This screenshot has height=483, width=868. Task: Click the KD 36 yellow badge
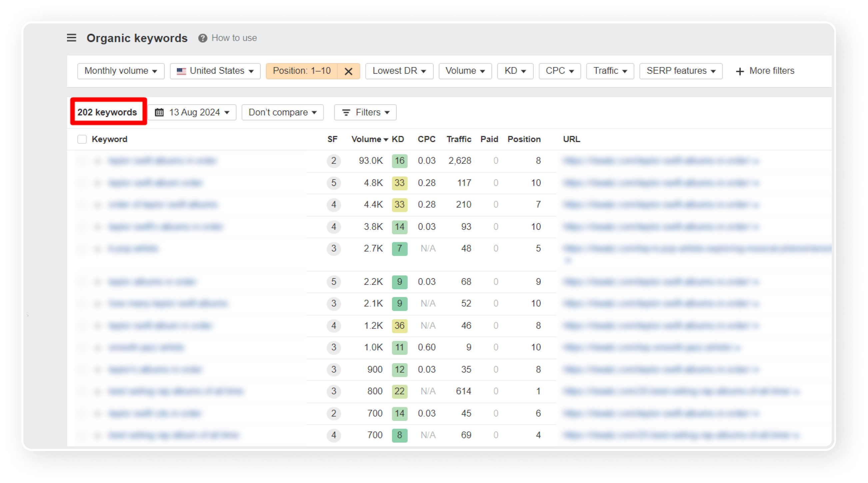click(399, 326)
